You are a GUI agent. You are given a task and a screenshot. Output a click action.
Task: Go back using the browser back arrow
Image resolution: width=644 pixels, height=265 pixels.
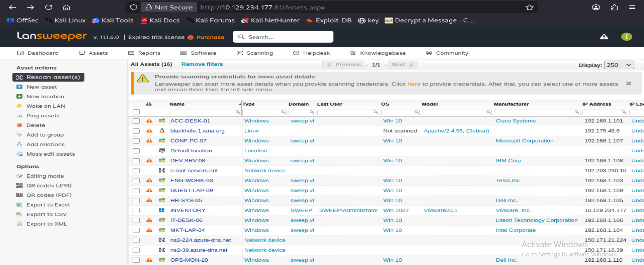[12, 7]
